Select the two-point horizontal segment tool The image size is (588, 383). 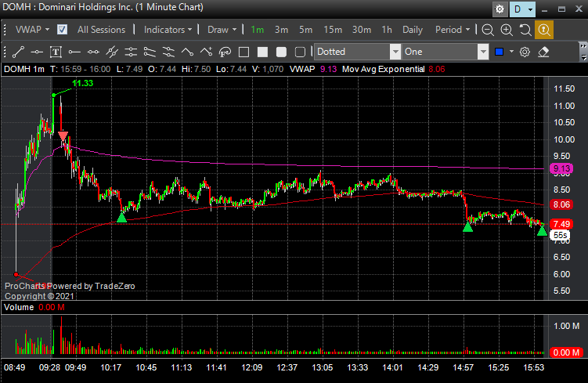pyautogui.click(x=93, y=52)
